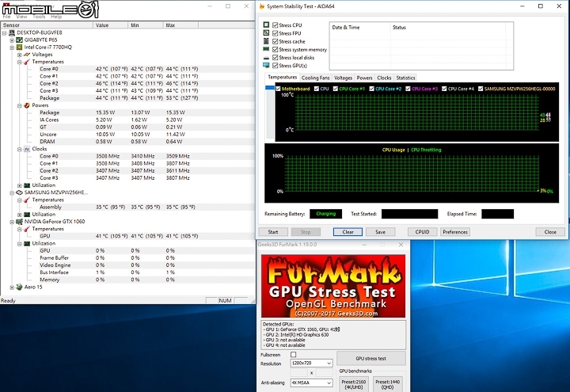Collapse the Powers node
Screen dimensions: 570x392
[x=20, y=106]
